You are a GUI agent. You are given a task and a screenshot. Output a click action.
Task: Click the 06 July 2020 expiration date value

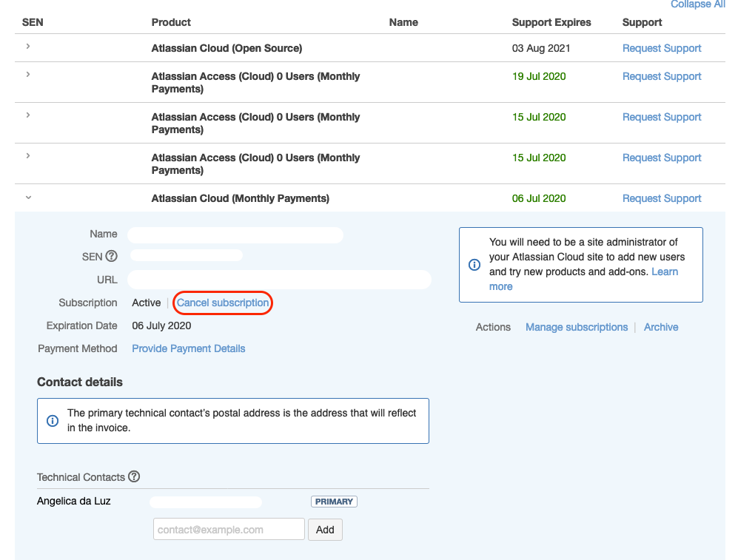point(161,325)
